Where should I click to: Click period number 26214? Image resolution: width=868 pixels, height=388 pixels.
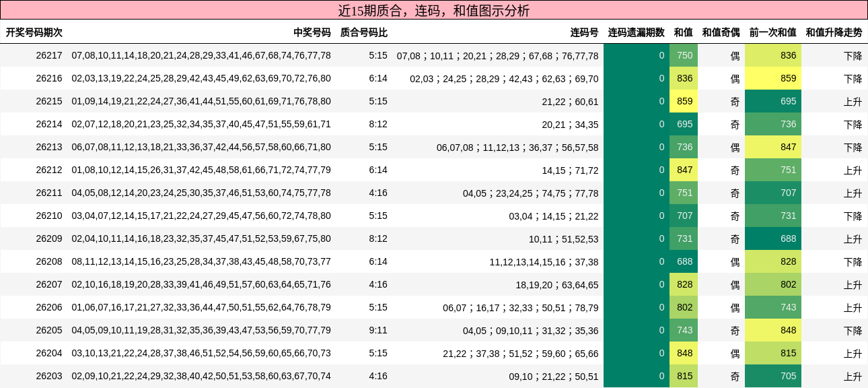point(49,124)
